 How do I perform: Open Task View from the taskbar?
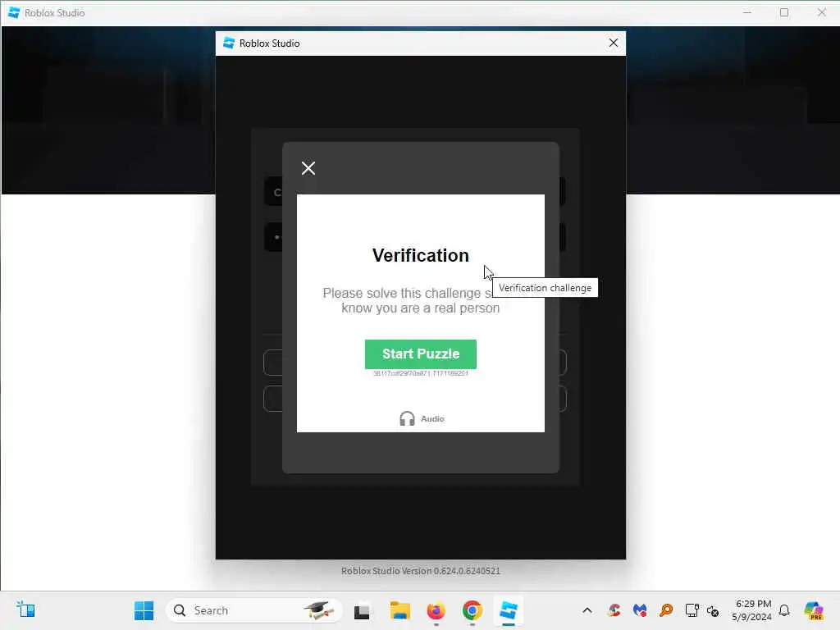click(x=362, y=610)
